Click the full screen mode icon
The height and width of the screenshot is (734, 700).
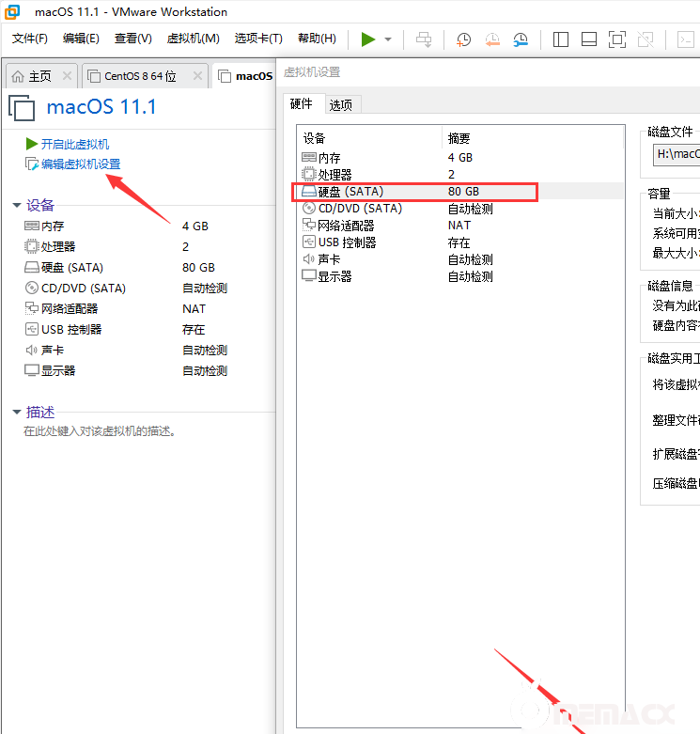(x=616, y=39)
